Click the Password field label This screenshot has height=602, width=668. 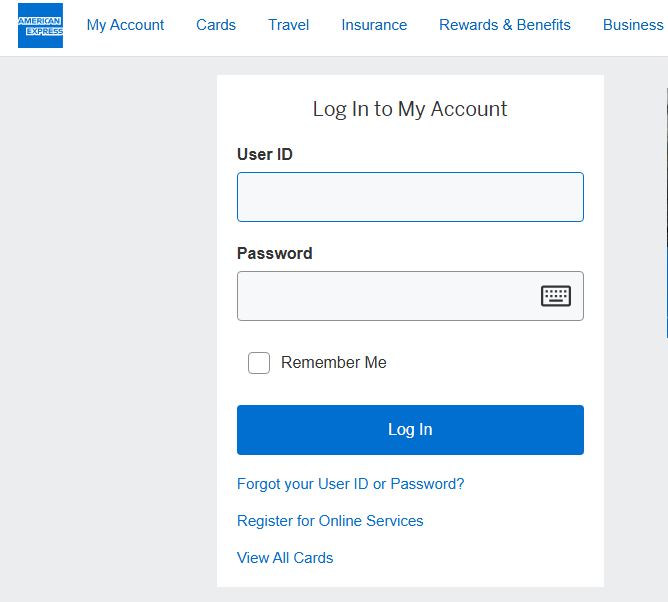coord(275,253)
